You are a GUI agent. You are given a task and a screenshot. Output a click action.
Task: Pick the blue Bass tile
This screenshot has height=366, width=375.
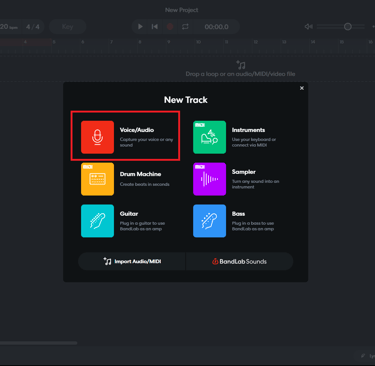point(209,221)
